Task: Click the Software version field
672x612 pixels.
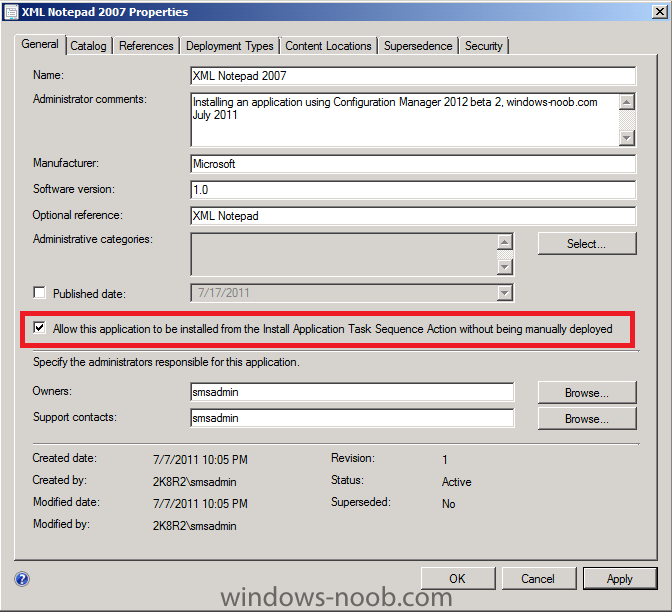Action: pos(413,190)
